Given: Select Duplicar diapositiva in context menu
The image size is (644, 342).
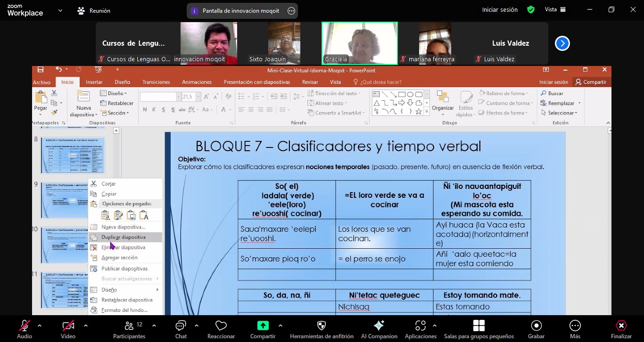Looking at the screenshot, I should 124,237.
